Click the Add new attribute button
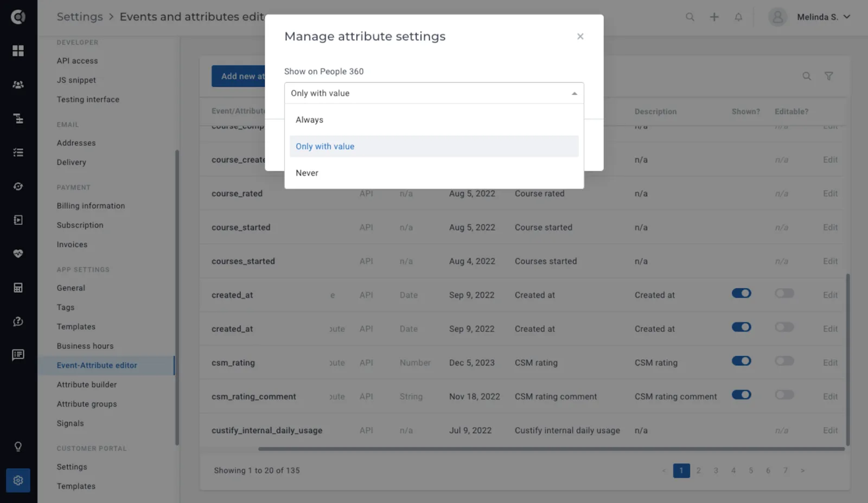The height and width of the screenshot is (503, 868). [x=239, y=76]
